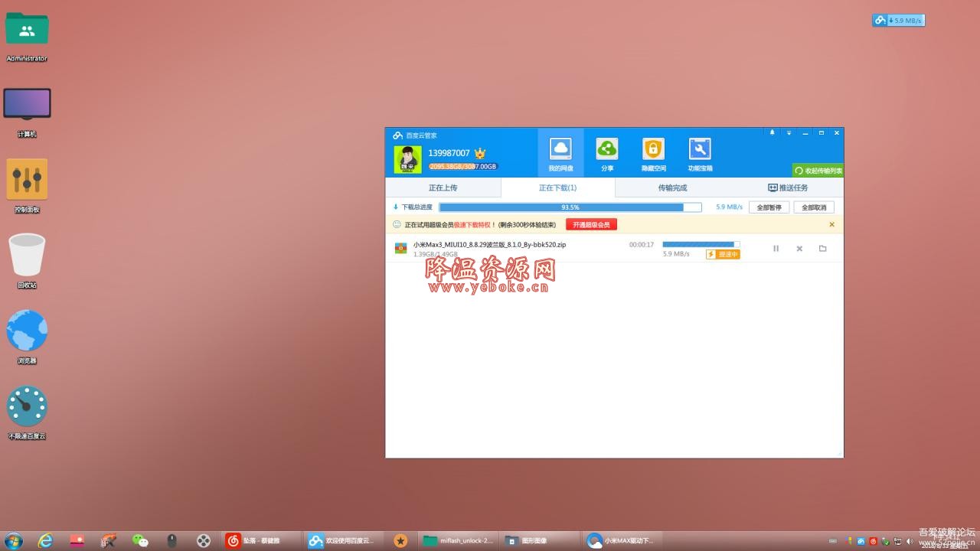The width and height of the screenshot is (980, 551).
Task: Click the floating 5.9 MB/s speed widget
Action: pos(899,21)
